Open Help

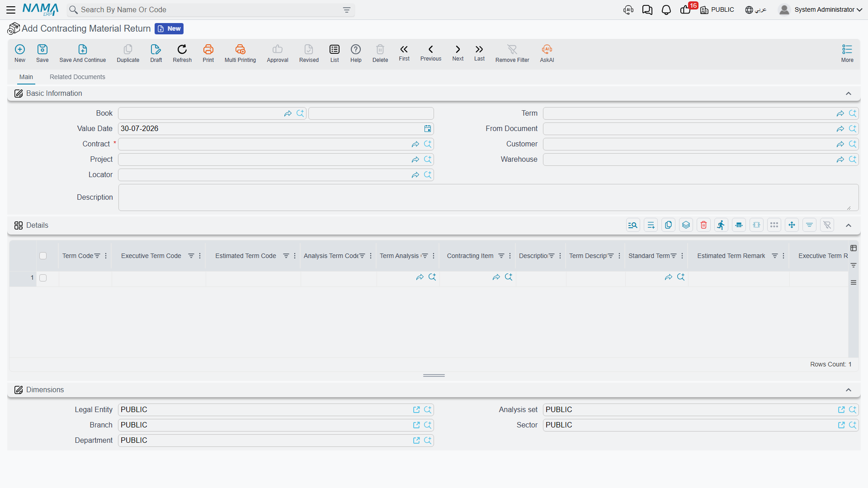(356, 53)
